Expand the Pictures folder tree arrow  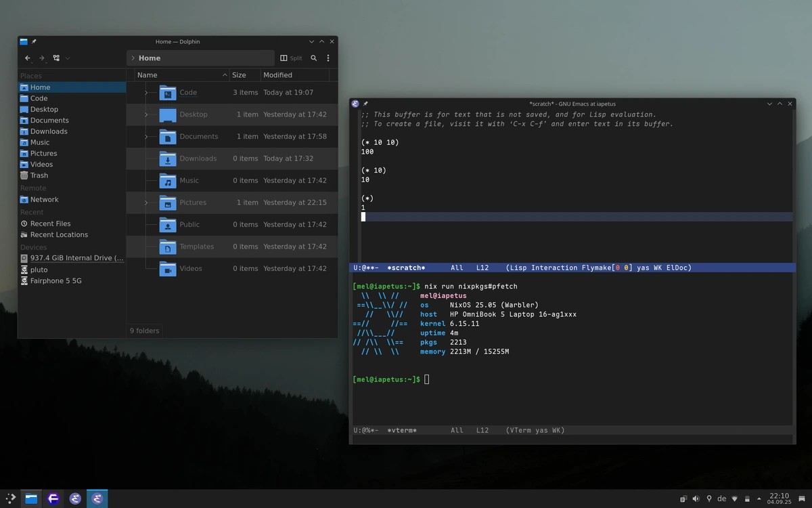pos(146,203)
